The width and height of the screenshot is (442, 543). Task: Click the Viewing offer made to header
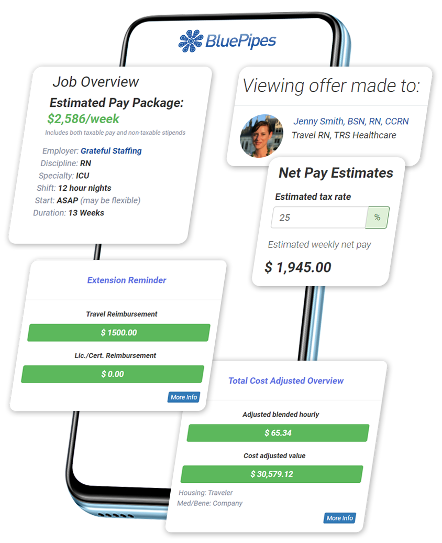331,86
